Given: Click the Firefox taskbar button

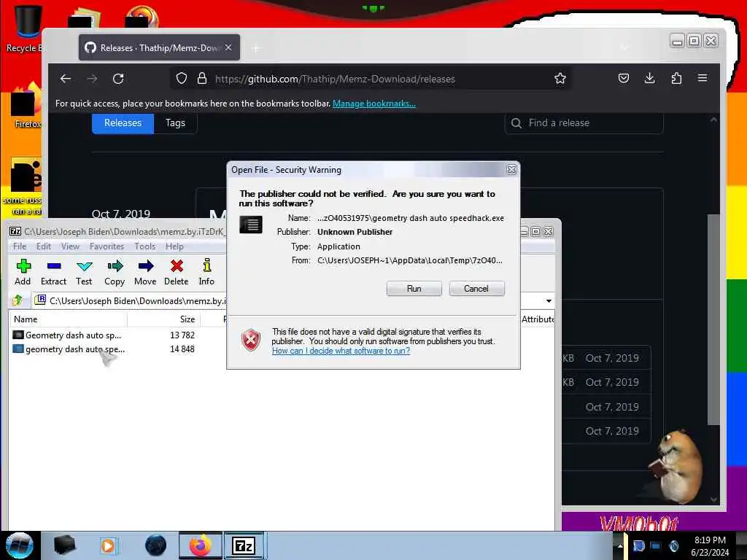Looking at the screenshot, I should coord(201,545).
